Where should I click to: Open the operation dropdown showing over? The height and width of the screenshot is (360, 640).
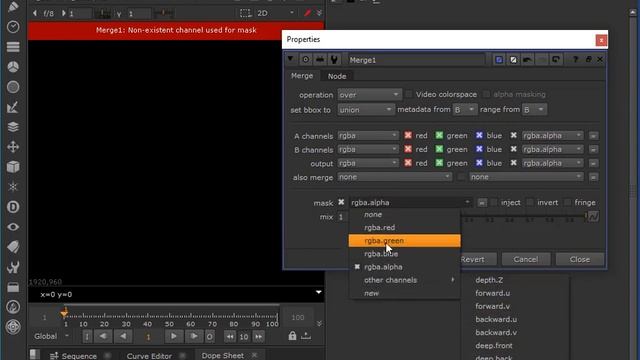369,95
